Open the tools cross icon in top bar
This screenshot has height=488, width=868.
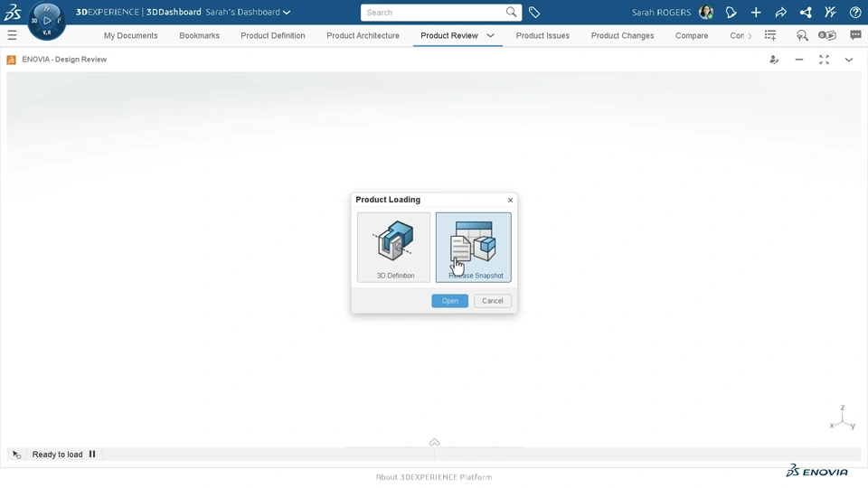[830, 12]
